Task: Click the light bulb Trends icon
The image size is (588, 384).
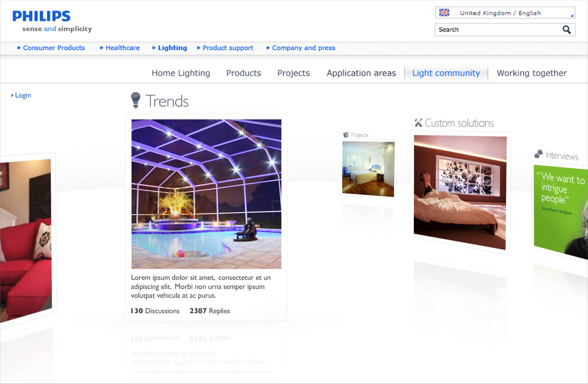Action: coord(136,100)
